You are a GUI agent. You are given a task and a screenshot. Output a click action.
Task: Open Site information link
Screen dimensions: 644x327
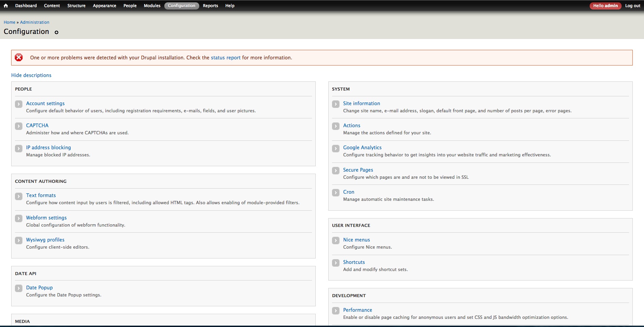click(362, 103)
